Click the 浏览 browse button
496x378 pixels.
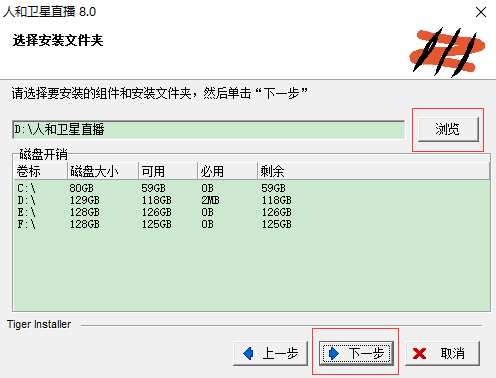pos(448,129)
